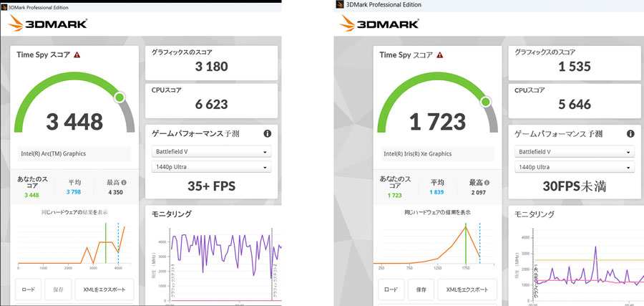Click average score value 1 839
The width and height of the screenshot is (644, 306).
(x=437, y=192)
